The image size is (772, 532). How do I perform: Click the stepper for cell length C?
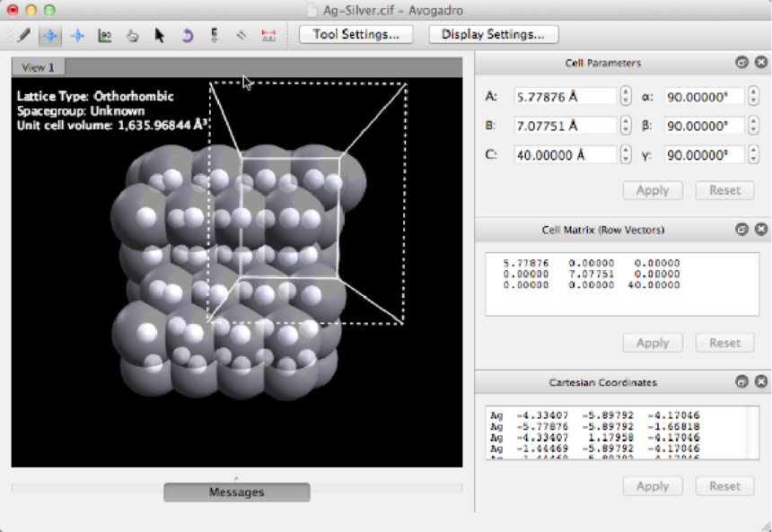coord(625,154)
